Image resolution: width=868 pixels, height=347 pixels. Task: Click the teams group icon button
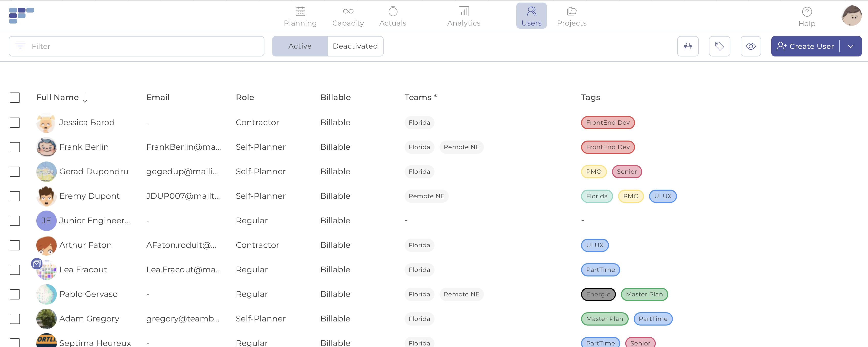[687, 46]
